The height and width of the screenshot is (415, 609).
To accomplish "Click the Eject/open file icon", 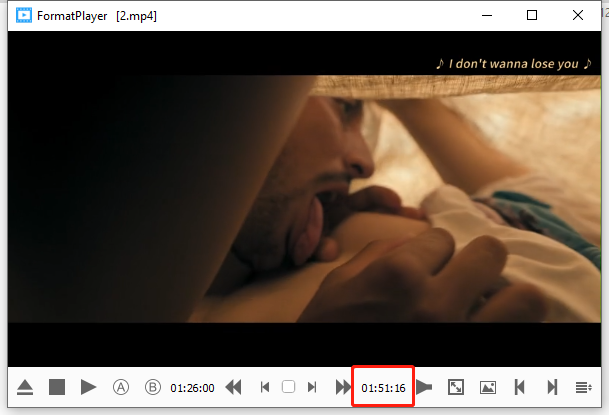I will [x=24, y=387].
